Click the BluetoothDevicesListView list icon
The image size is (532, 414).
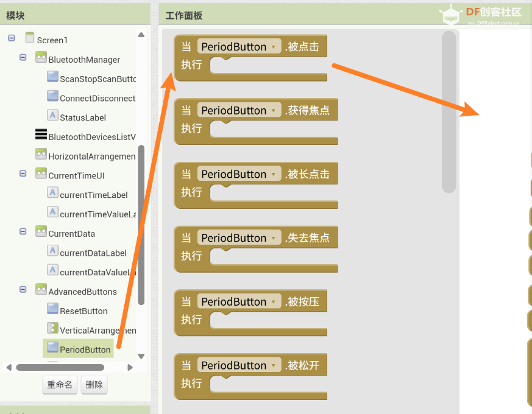coord(41,135)
